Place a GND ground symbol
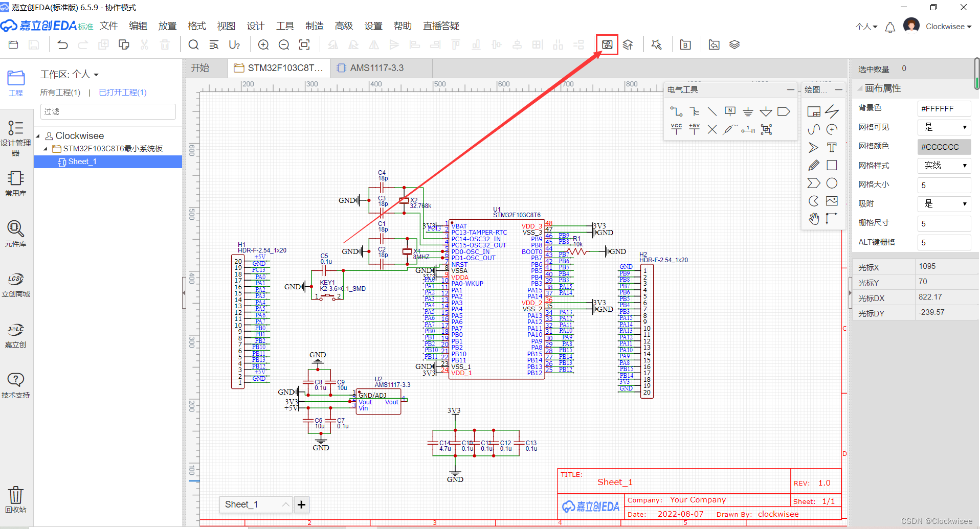The image size is (980, 529). (748, 111)
